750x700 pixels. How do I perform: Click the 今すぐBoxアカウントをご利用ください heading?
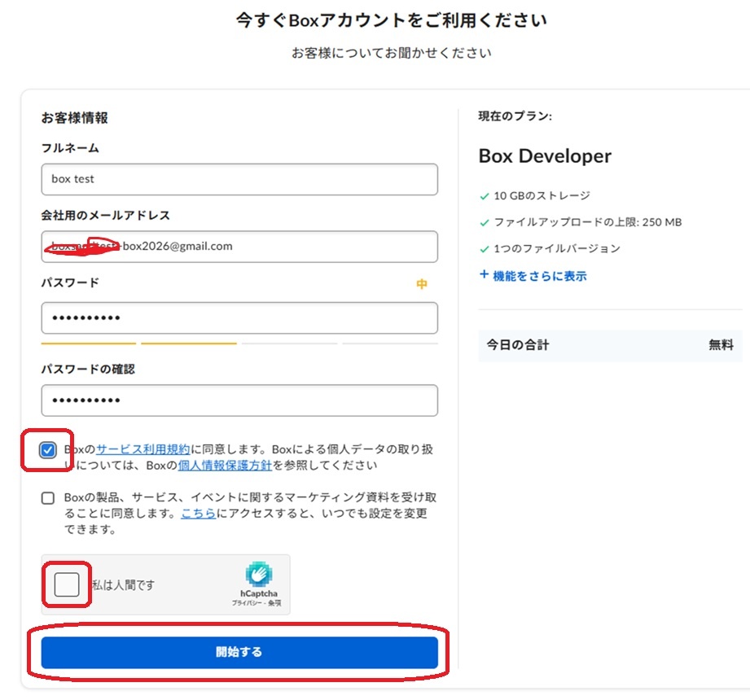point(391,20)
